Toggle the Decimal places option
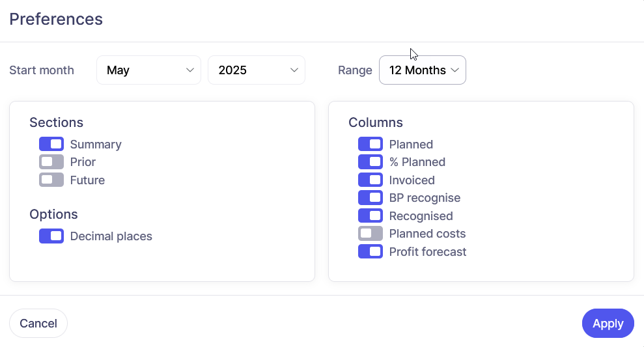Viewport: 644px width, 347px height. pos(51,236)
